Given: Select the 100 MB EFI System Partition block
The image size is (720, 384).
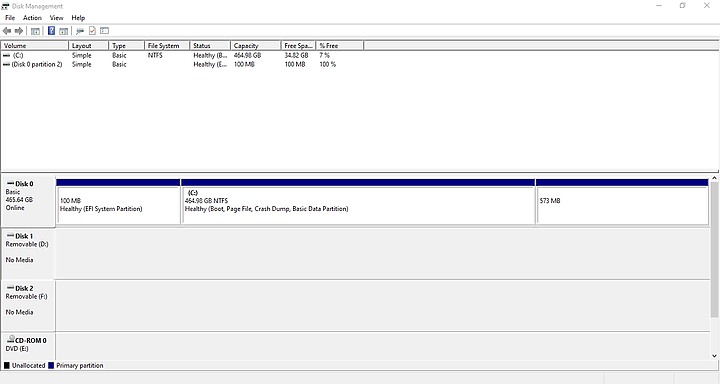Looking at the screenshot, I should click(x=118, y=202).
